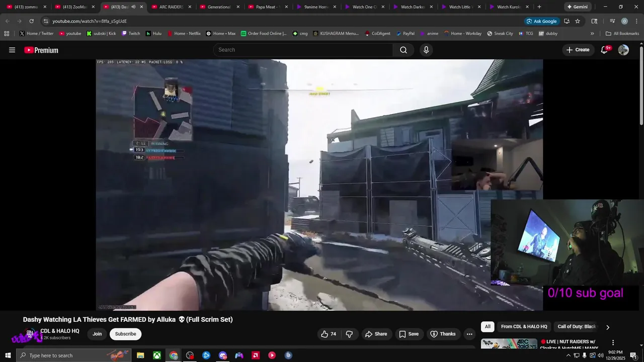The image size is (644, 362).
Task: Reload the page in Chrome
Action: [31, 21]
